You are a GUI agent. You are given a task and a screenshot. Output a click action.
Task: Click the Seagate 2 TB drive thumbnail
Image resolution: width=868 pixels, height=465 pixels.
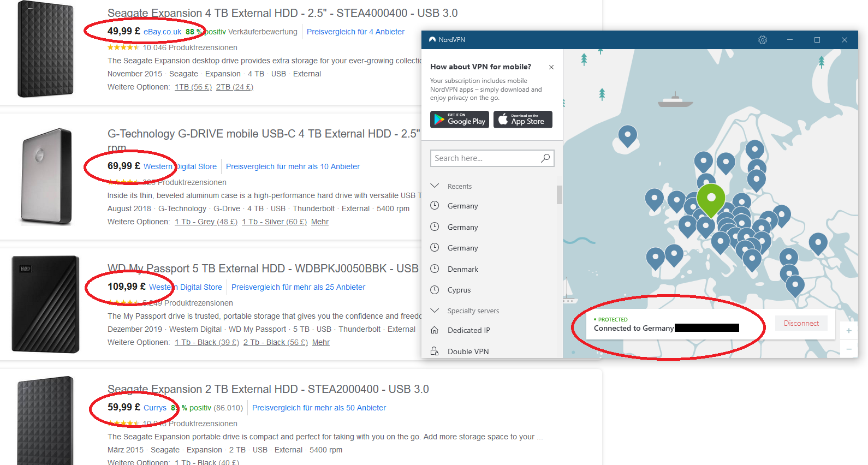45,420
